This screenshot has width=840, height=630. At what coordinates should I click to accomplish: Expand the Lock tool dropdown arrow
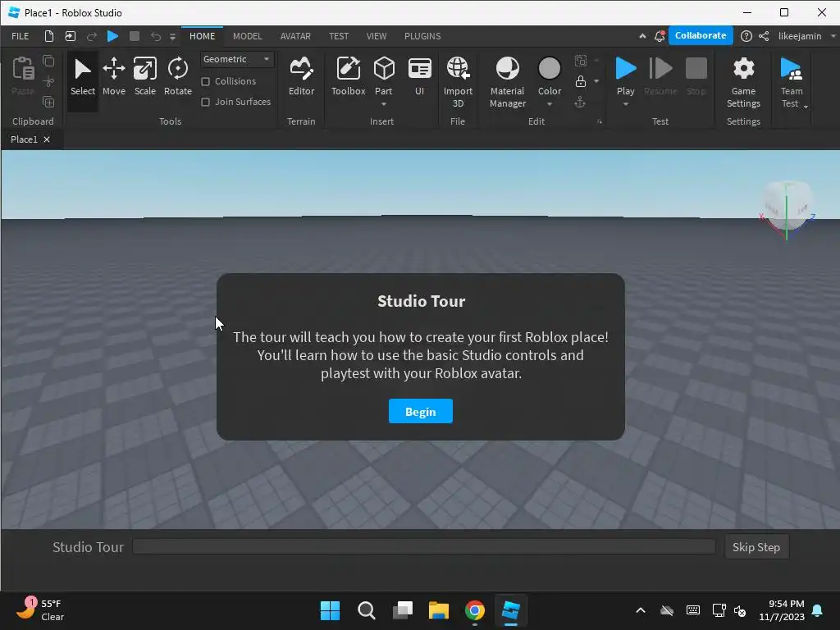(596, 81)
